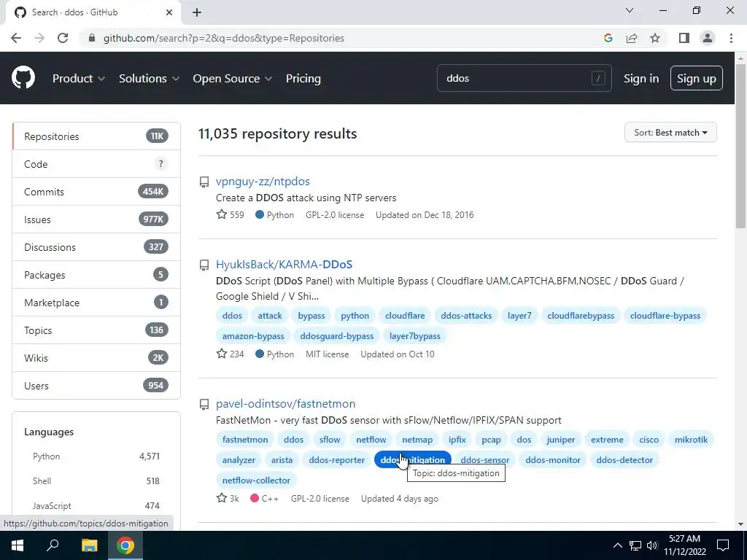
Task: Click the Sign in link
Action: 641,78
